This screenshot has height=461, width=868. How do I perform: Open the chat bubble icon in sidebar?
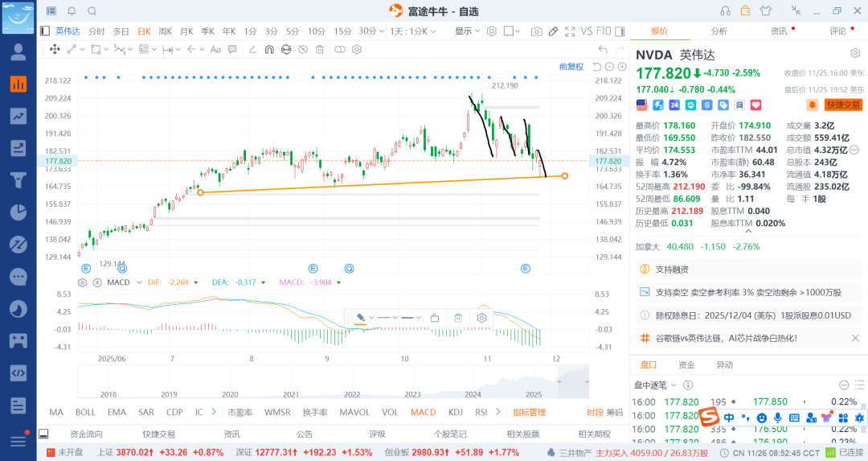(x=18, y=277)
